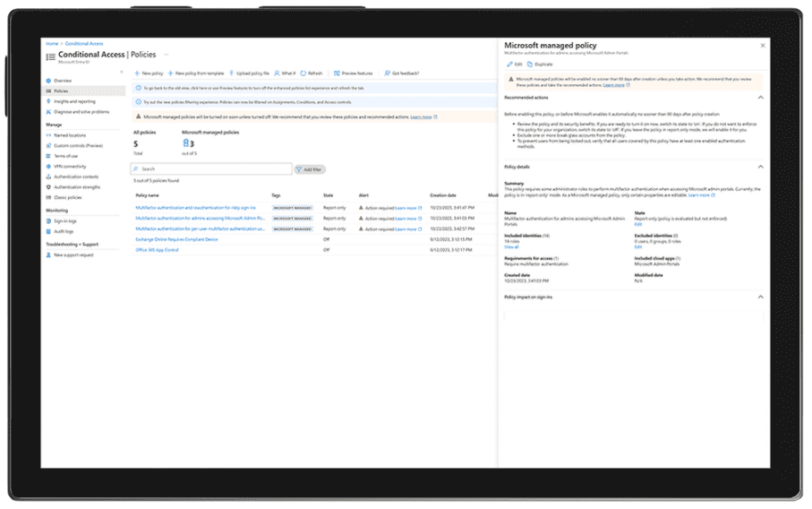812x509 pixels.
Task: Open Overview in the sidebar
Action: pyautogui.click(x=63, y=81)
